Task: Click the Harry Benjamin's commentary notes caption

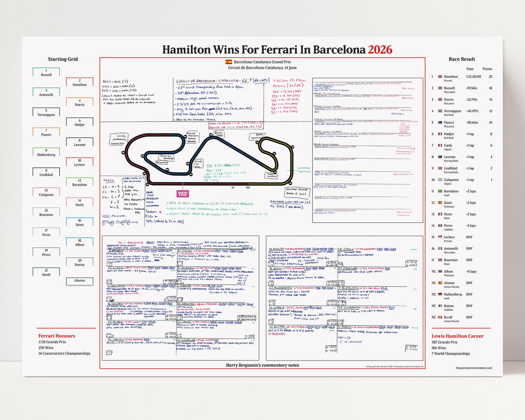Action: point(262,364)
